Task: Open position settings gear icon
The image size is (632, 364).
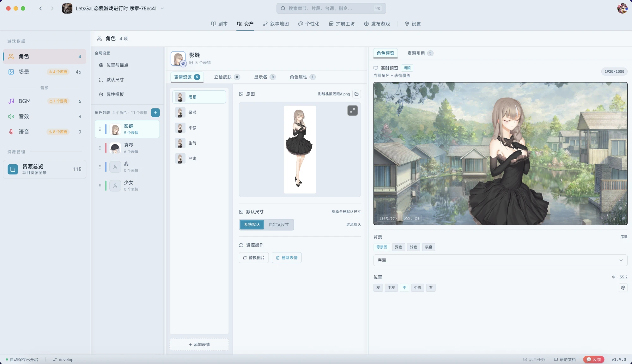Action: [623, 288]
